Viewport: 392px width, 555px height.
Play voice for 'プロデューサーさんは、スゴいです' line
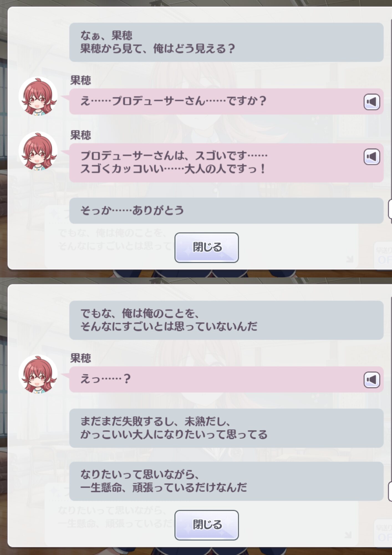pos(372,157)
